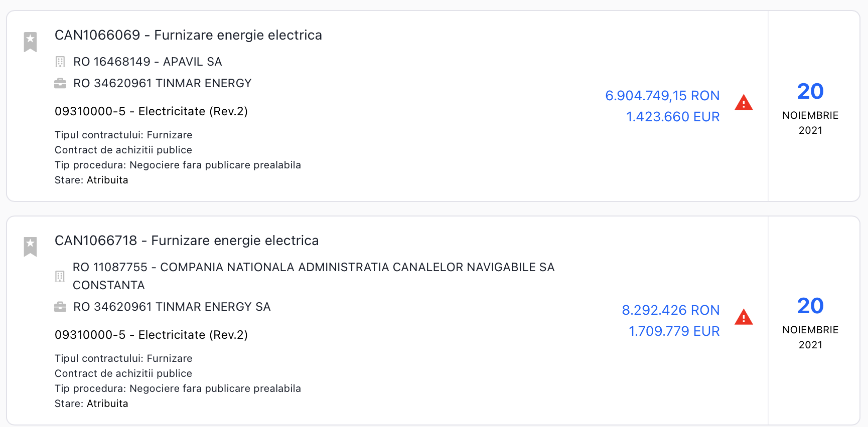
Task: Open supplier RO 34620961 TINMAR ENERGY SA
Action: click(x=172, y=307)
